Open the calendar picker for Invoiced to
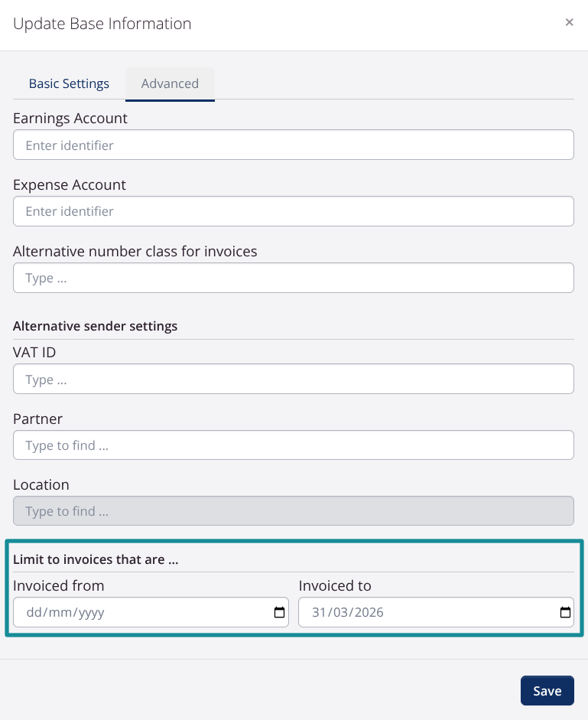588x720 pixels. pos(564,612)
